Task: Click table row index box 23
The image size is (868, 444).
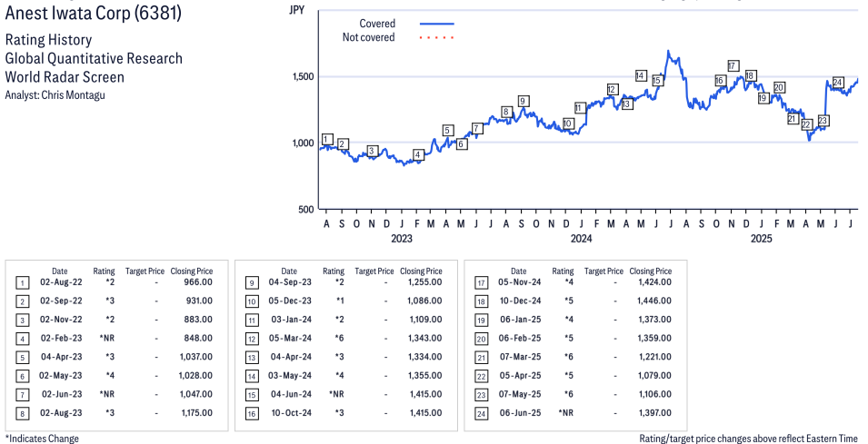Action: (482, 396)
